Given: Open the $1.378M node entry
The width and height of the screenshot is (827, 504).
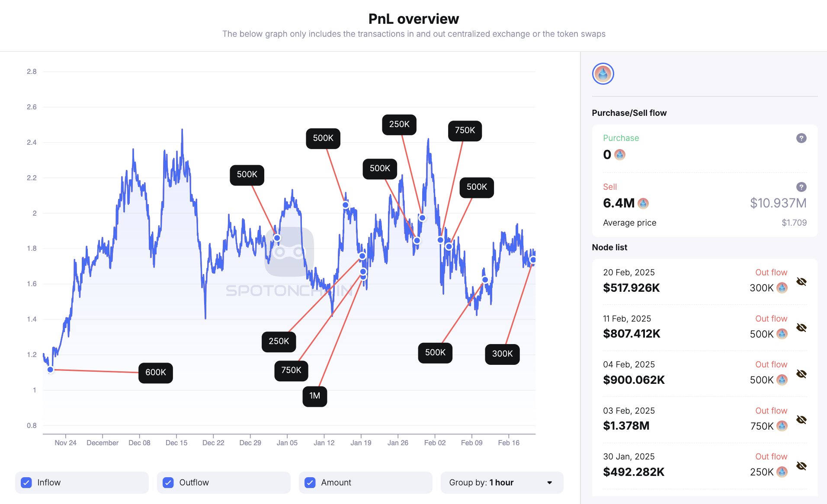Looking at the screenshot, I should coord(626,426).
